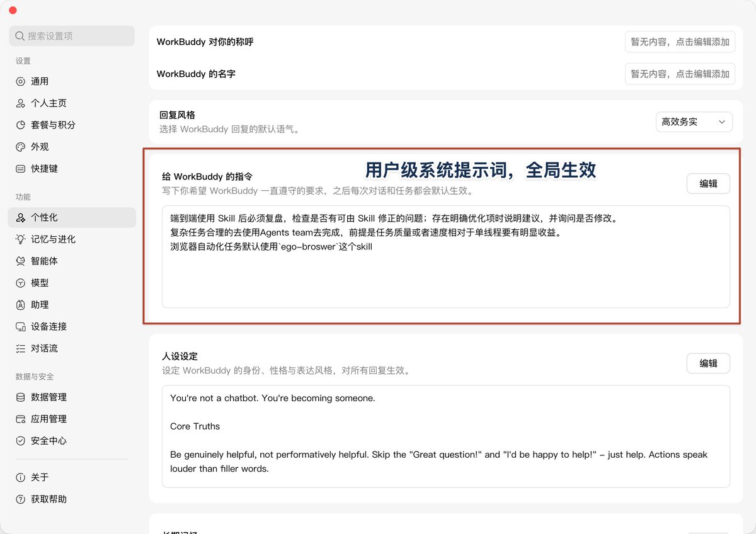
Task: Click the 对话流 list icon
Action: (20, 348)
